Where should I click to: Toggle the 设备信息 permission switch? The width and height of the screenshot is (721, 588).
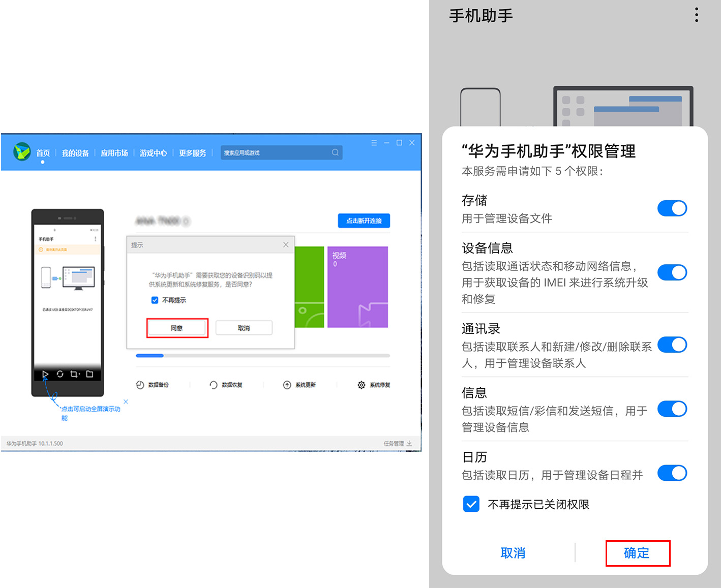pyautogui.click(x=672, y=272)
